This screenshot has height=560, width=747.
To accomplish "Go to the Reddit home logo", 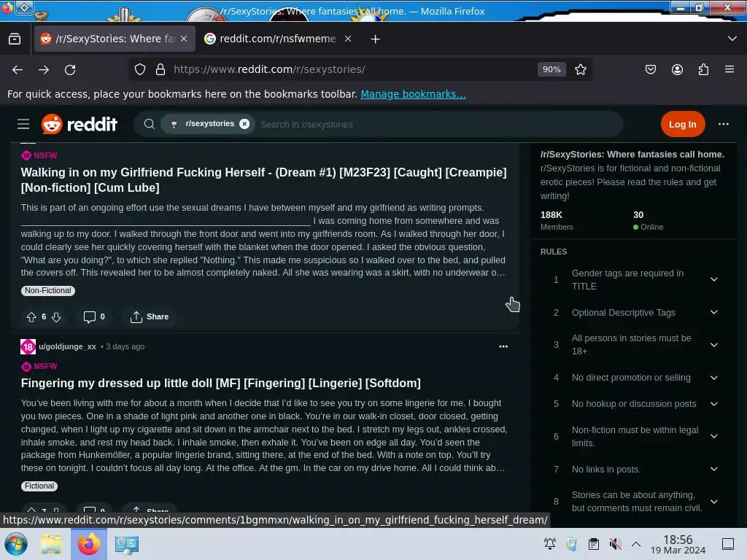I will [79, 124].
